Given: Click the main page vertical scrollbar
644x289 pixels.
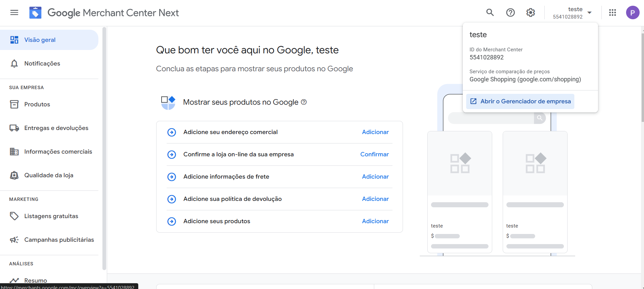Looking at the screenshot, I should [642, 78].
